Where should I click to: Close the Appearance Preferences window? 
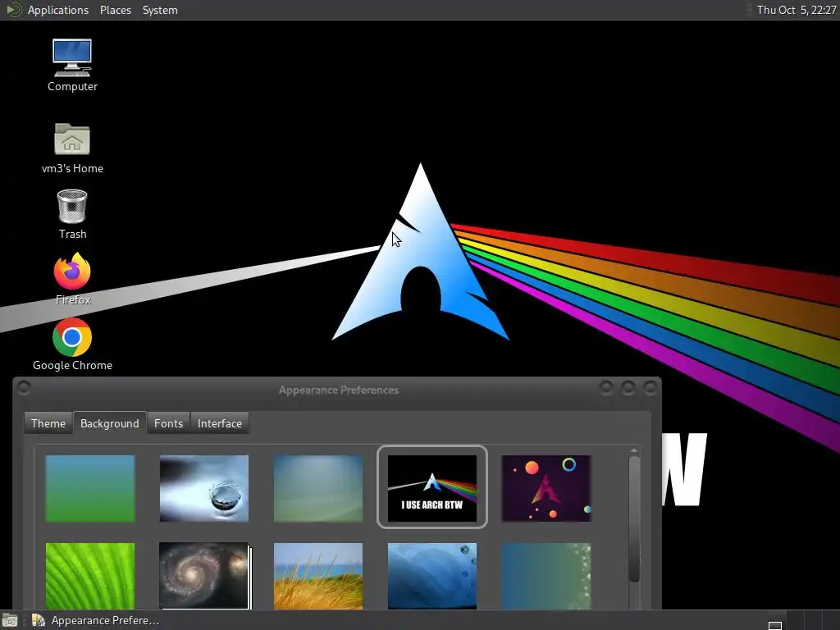651,387
